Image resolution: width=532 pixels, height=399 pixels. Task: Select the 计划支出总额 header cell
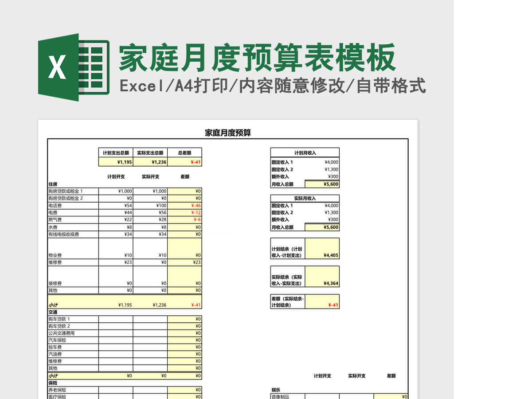116,153
